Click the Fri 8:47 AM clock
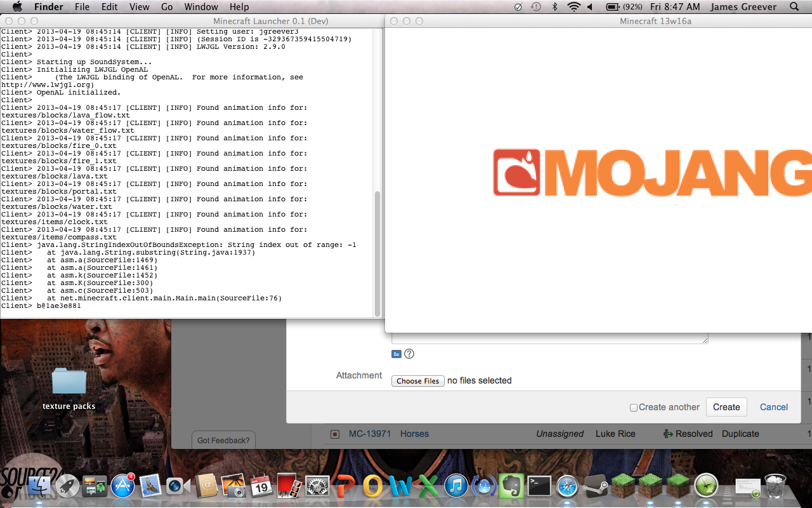Screen dimensions: 812x508 (x=675, y=7)
